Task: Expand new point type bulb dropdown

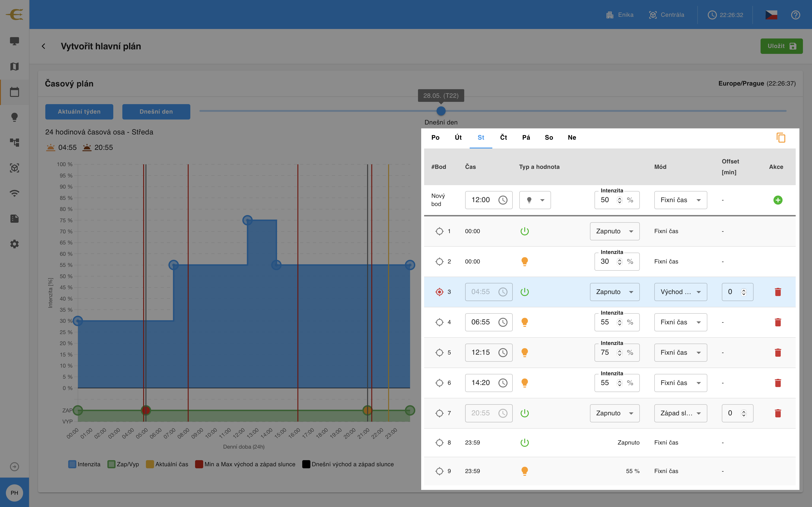Action: click(535, 200)
